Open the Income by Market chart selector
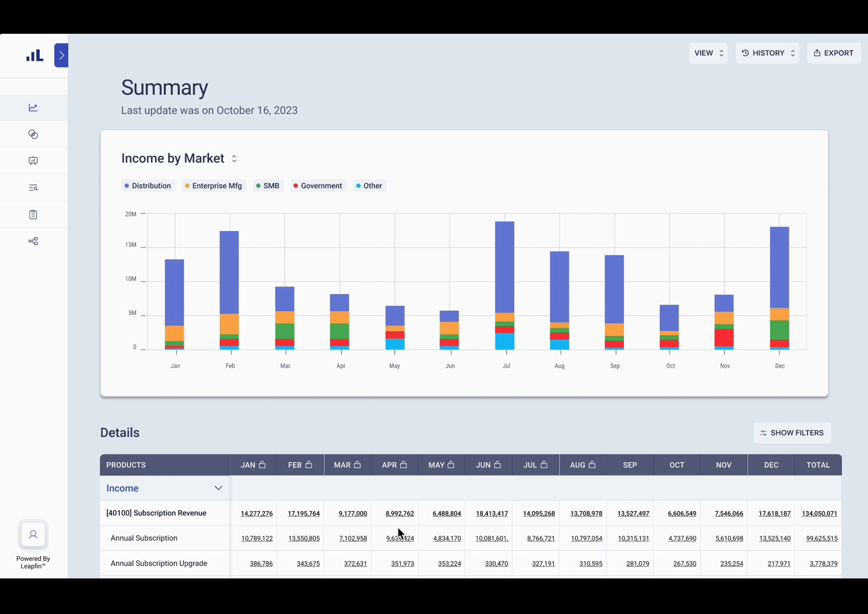Screen dimensions: 868x614 pyautogui.click(x=234, y=159)
